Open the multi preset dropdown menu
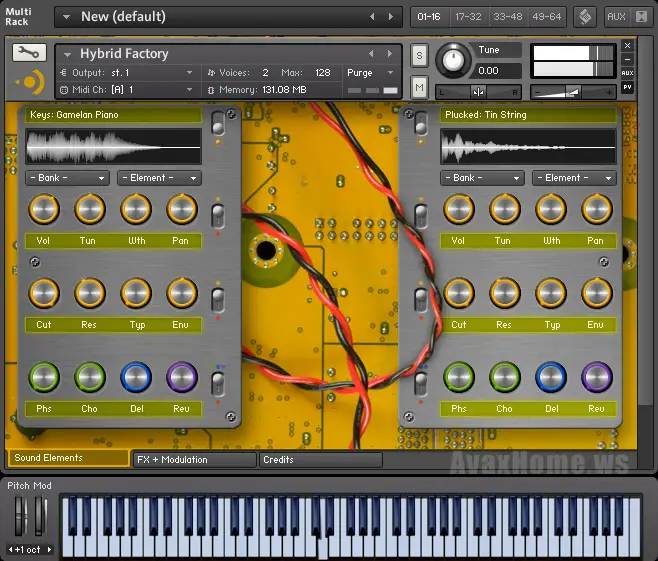Screen dimensions: 658x561 (x=66, y=17)
